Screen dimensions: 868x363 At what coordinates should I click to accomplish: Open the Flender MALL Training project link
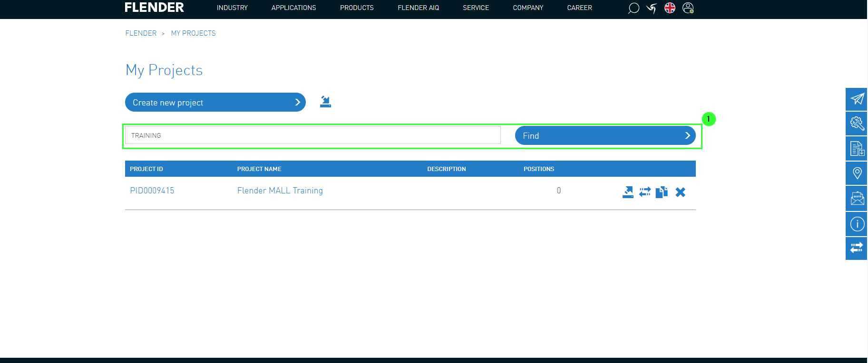tap(280, 191)
